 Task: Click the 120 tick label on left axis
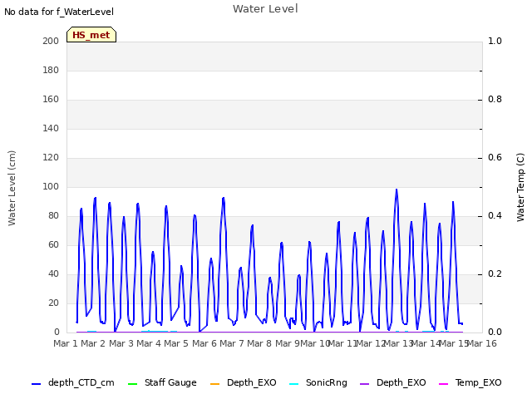coord(51,158)
